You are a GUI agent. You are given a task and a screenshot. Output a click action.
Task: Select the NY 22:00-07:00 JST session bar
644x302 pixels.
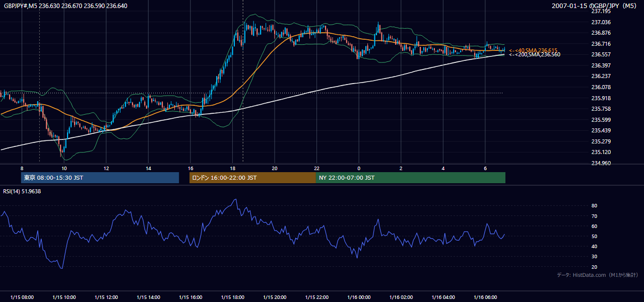coord(411,178)
